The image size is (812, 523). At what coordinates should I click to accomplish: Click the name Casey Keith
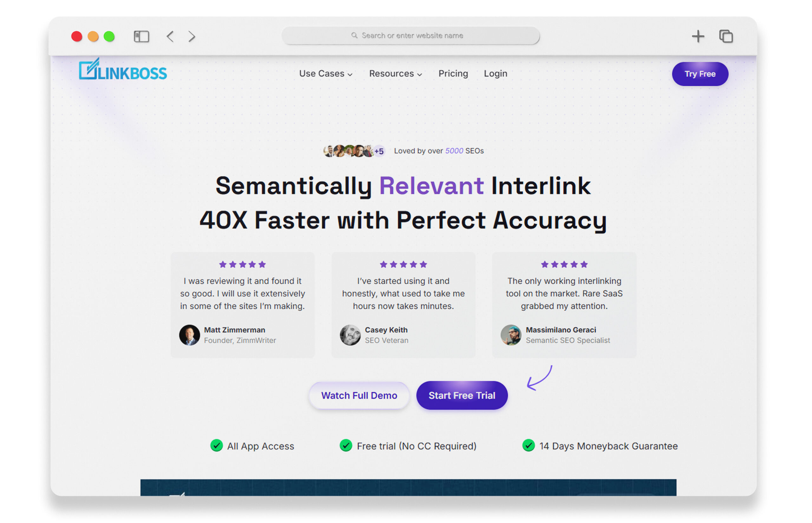386,330
